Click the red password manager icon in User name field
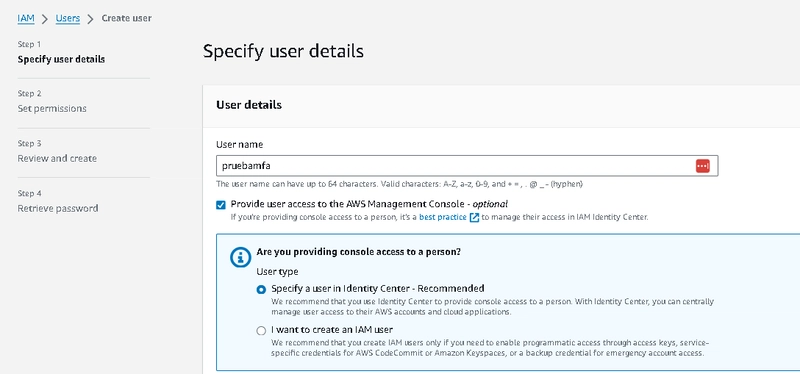 (x=703, y=166)
